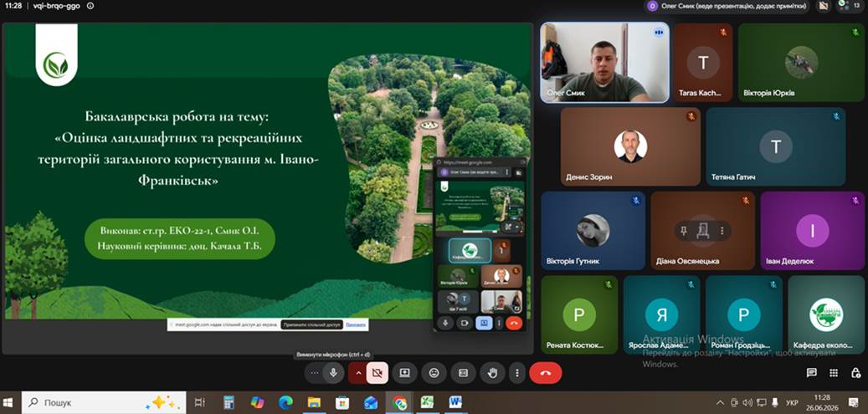
Task: Expand video settings with the red chevron arrow
Action: click(357, 373)
